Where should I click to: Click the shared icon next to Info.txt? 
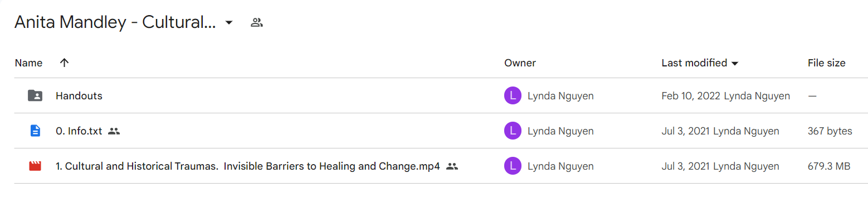[x=114, y=131]
